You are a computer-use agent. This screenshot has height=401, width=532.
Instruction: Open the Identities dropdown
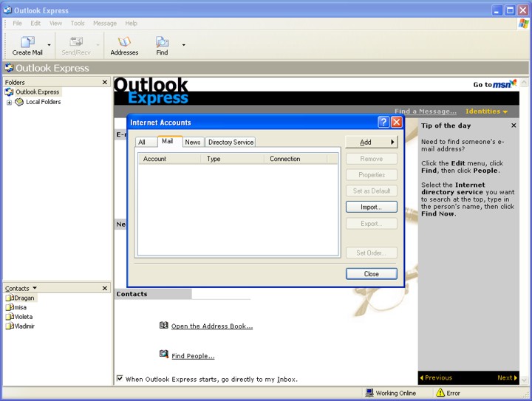(x=486, y=112)
